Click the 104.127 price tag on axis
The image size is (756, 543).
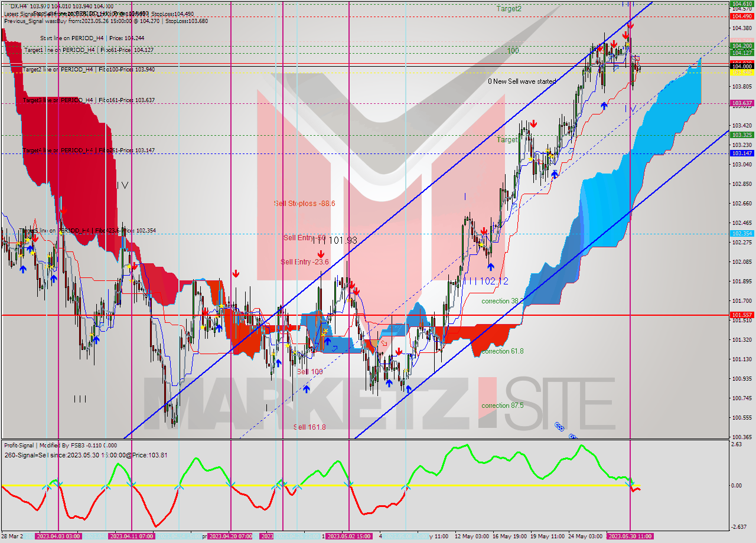click(742, 53)
